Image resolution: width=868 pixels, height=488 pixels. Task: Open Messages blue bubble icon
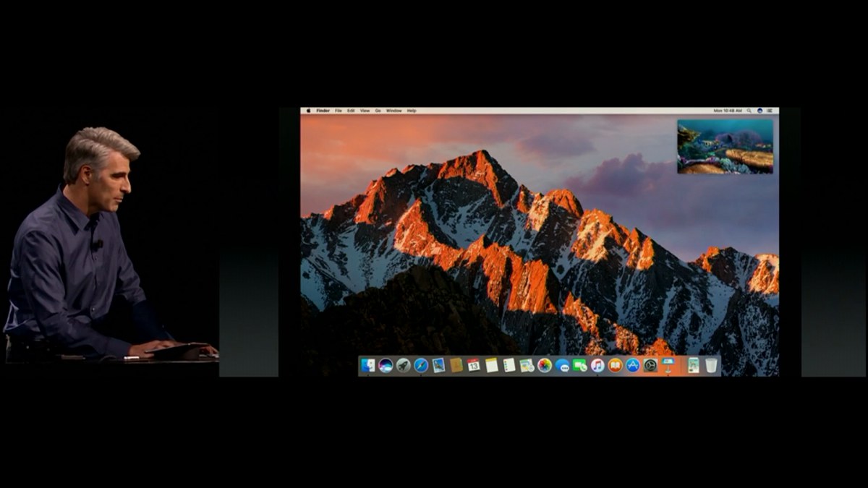[x=562, y=365]
